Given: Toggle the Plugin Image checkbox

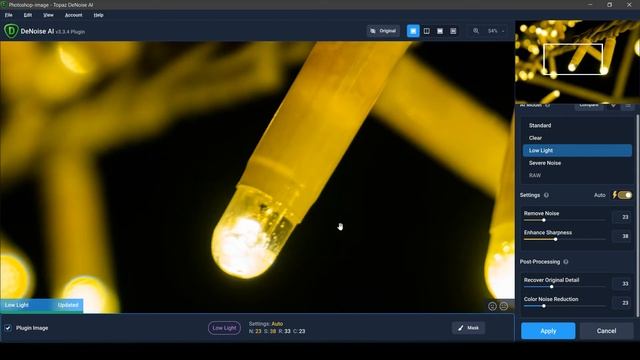Looking at the screenshot, I should coord(8,328).
